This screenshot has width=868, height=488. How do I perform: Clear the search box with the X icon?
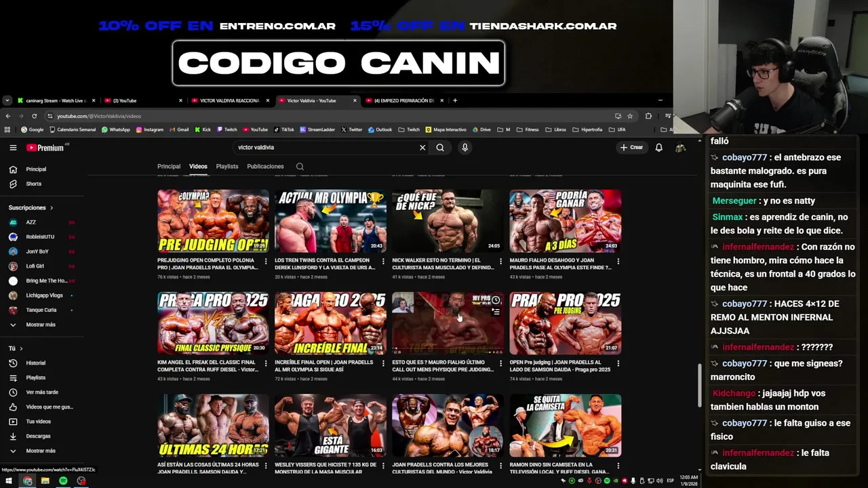point(422,147)
